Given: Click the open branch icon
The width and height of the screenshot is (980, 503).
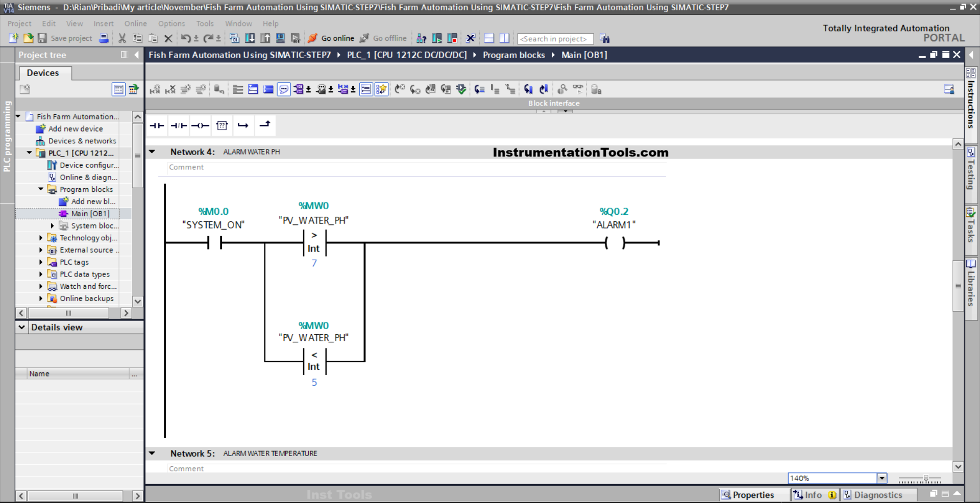Looking at the screenshot, I should point(243,125).
